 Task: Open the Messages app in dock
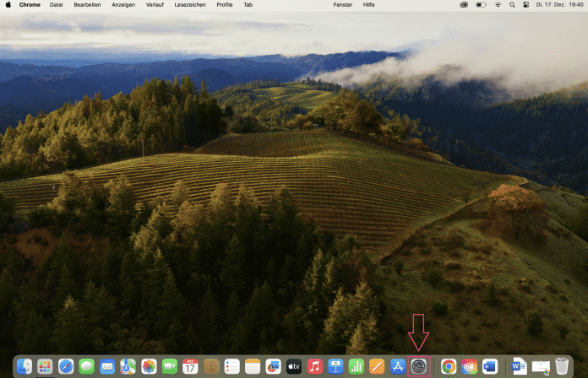(86, 366)
